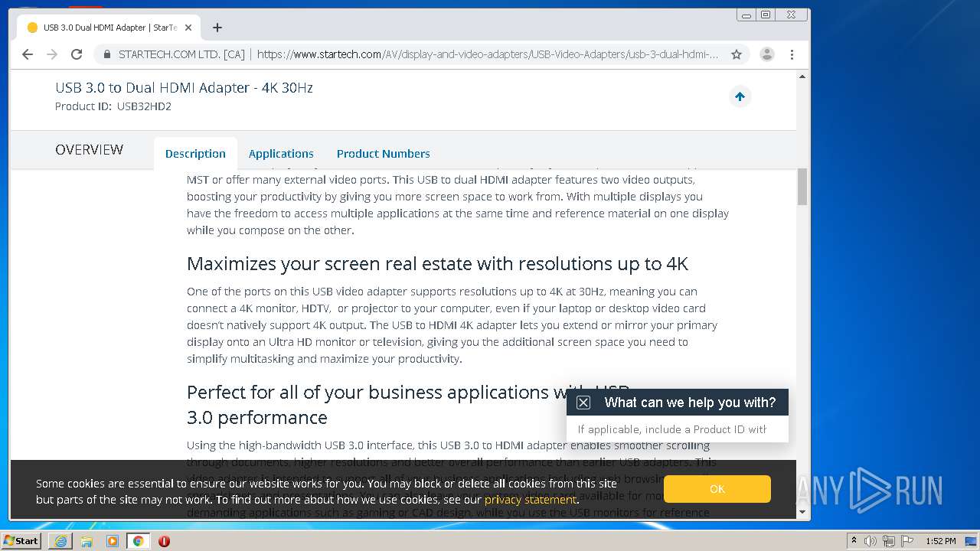Image resolution: width=980 pixels, height=551 pixels.
Task: Select the Chrome taskbar icon
Action: pyautogui.click(x=138, y=541)
